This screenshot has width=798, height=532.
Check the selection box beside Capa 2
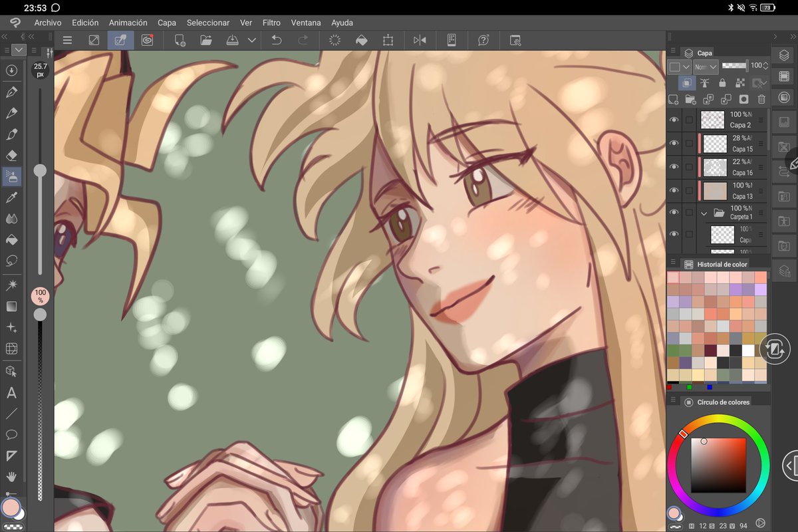click(689, 120)
